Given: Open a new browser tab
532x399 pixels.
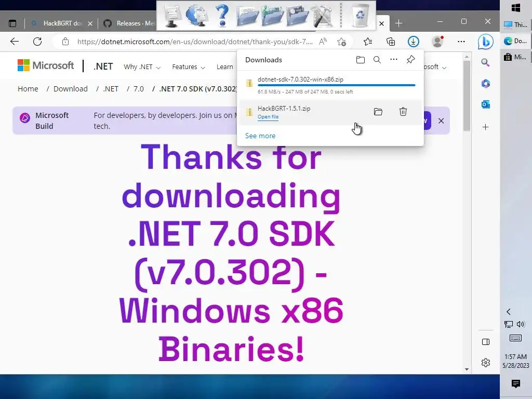Looking at the screenshot, I should tap(398, 23).
